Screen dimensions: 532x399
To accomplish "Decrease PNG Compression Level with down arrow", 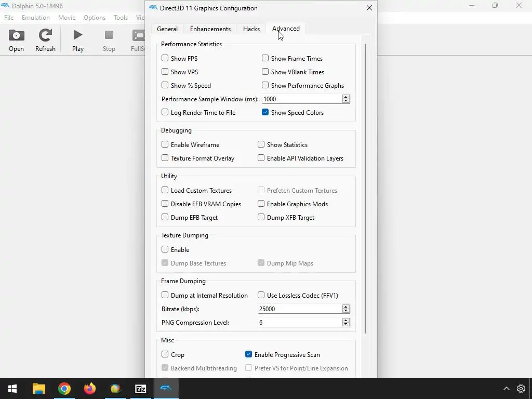I will click(345, 324).
